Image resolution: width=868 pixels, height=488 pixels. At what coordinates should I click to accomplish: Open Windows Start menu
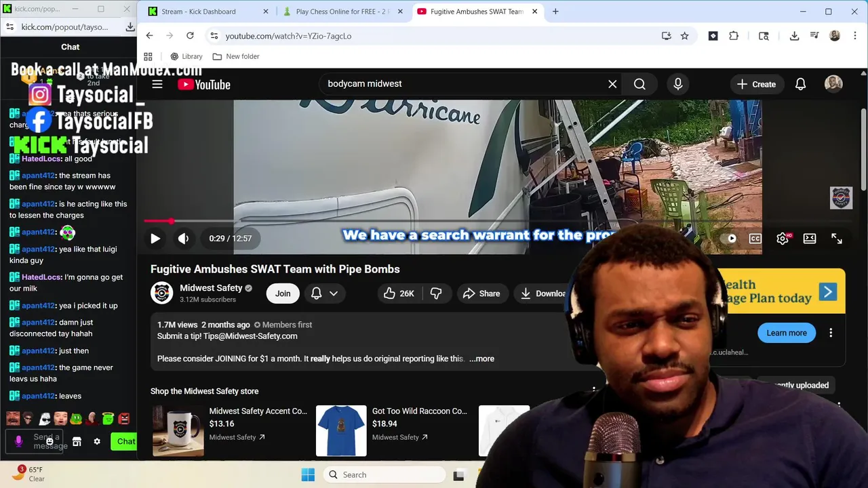tap(308, 475)
